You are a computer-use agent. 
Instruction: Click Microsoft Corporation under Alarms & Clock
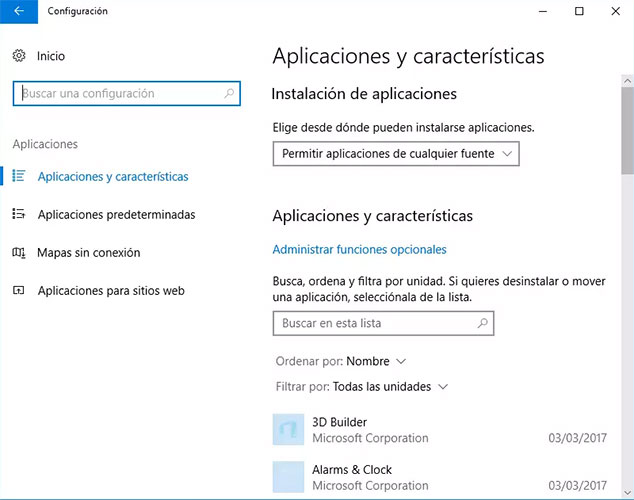pyautogui.click(x=370, y=485)
